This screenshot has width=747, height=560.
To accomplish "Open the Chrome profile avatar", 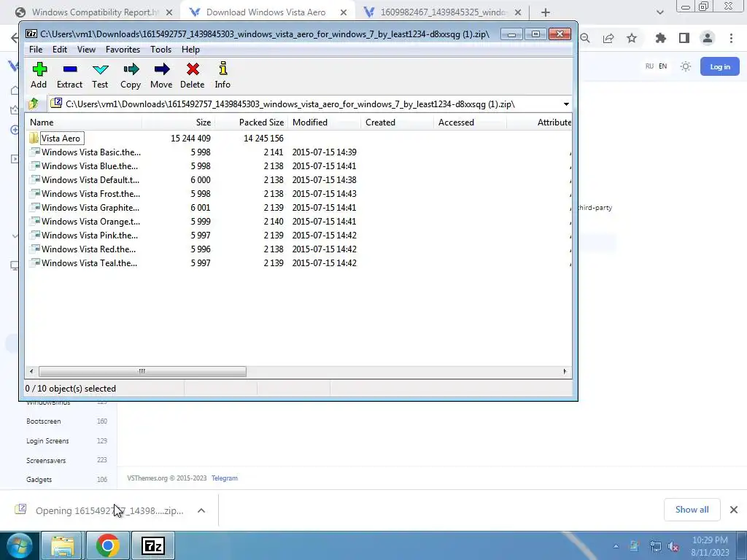I will click(708, 39).
